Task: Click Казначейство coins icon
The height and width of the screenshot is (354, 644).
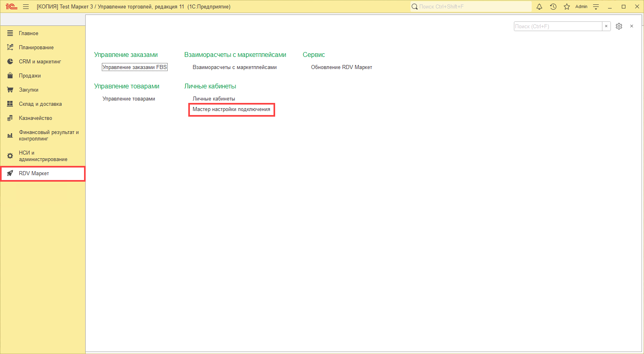Action: point(10,118)
